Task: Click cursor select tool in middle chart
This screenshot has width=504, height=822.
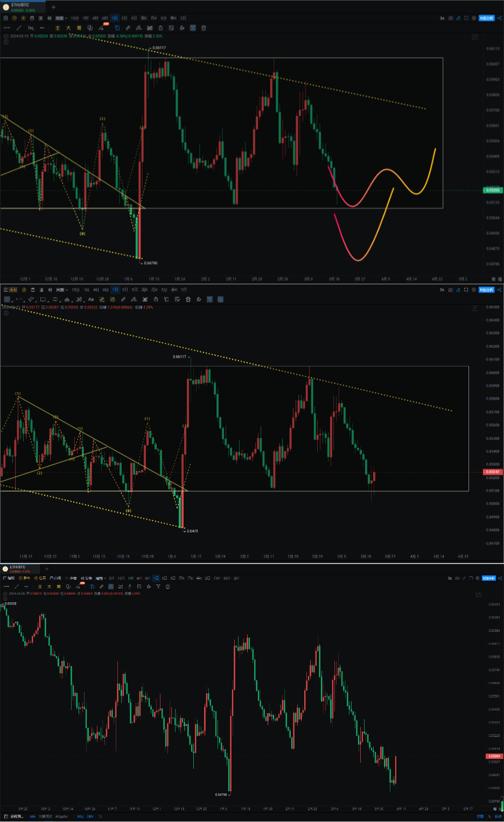Action: pos(8,299)
